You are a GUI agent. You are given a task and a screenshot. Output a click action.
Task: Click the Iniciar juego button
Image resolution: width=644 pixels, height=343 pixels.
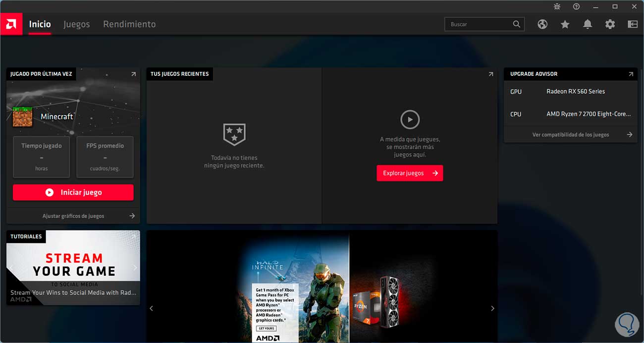73,192
